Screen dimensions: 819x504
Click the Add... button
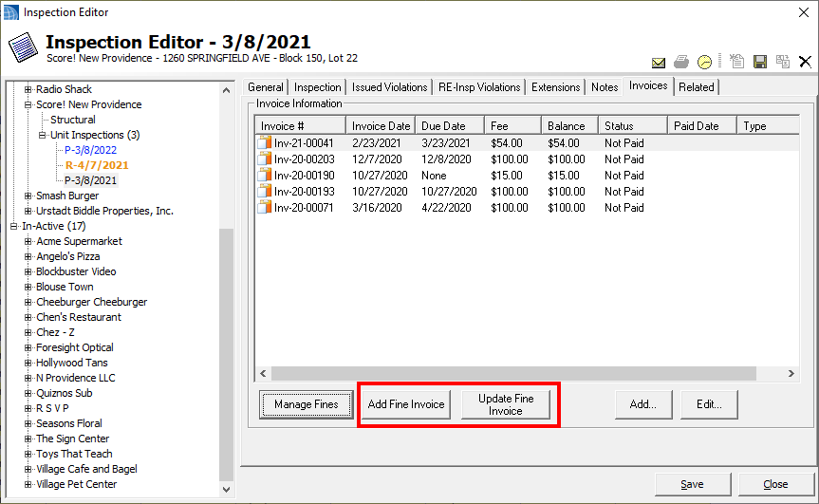pos(643,404)
